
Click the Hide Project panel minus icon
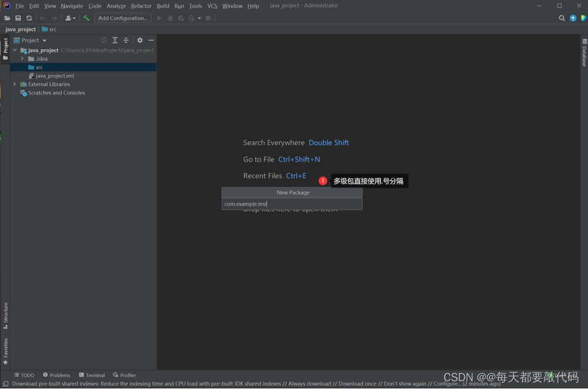pyautogui.click(x=150, y=40)
